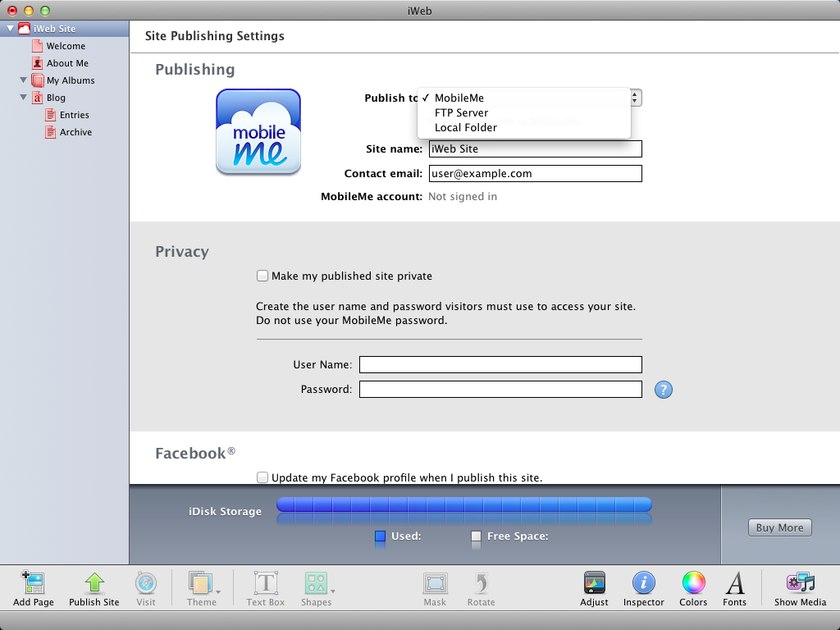The width and height of the screenshot is (840, 630).
Task: Select About Me page in sidebar
Action: click(67, 63)
